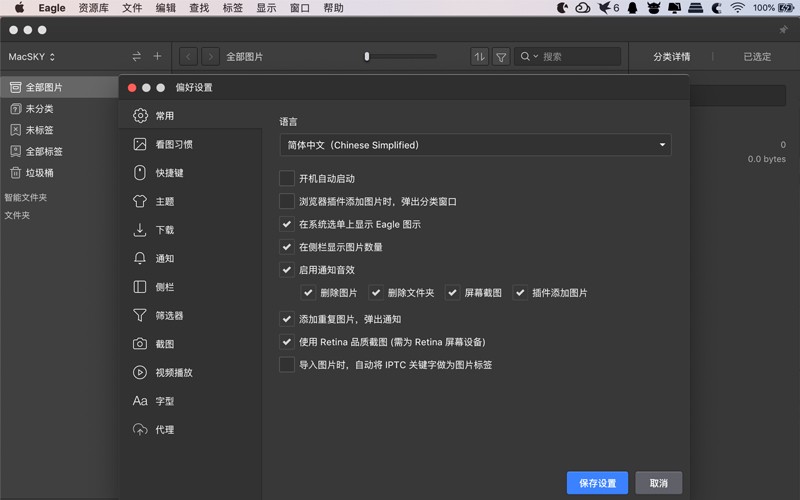Click the switch library arrows icon
Image resolution: width=800 pixels, height=500 pixels.
coord(136,57)
